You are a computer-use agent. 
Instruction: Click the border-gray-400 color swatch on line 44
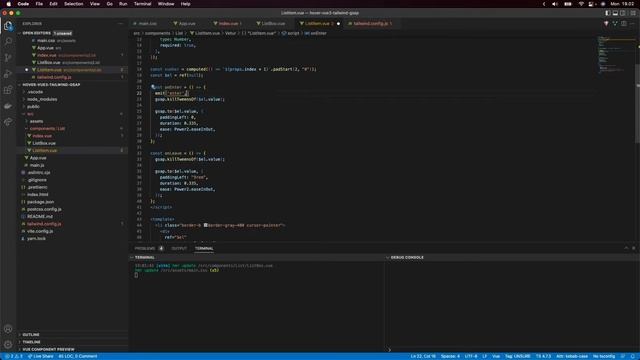pos(206,225)
